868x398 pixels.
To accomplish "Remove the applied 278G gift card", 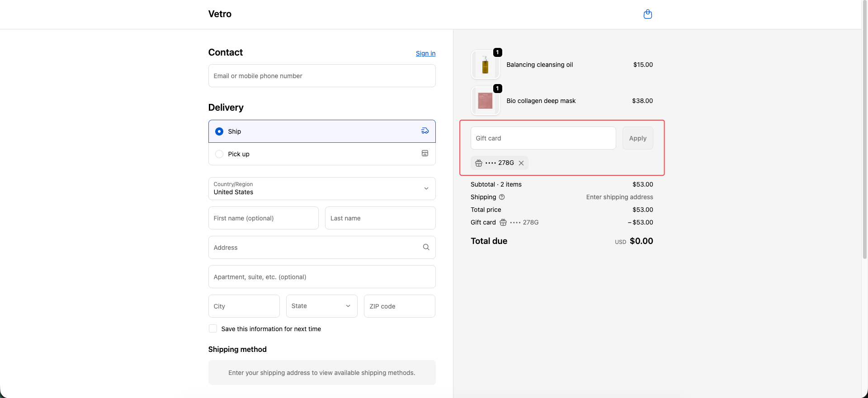I will [521, 163].
